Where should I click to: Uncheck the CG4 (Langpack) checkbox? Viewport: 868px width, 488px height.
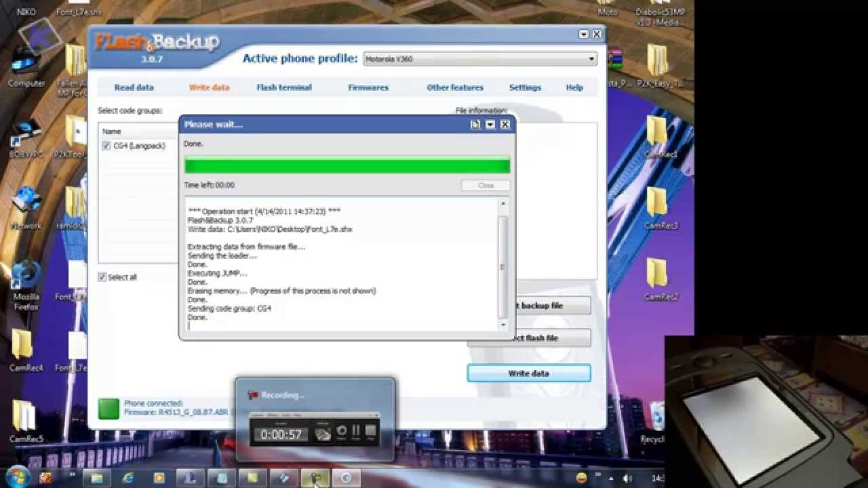106,146
